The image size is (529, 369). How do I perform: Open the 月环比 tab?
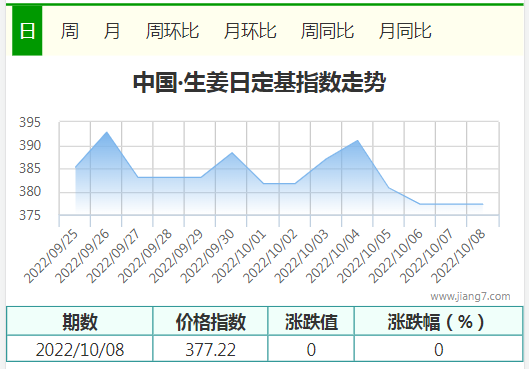tap(250, 31)
